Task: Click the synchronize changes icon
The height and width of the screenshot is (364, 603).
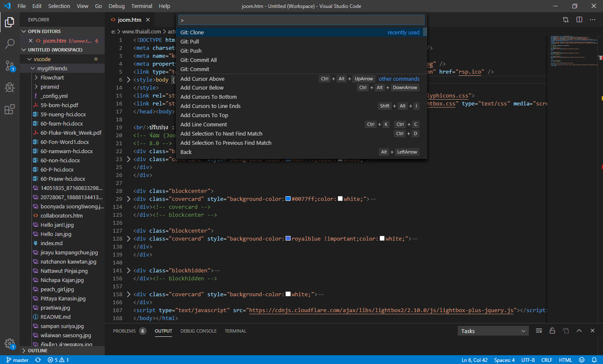Action: [x=38, y=360]
